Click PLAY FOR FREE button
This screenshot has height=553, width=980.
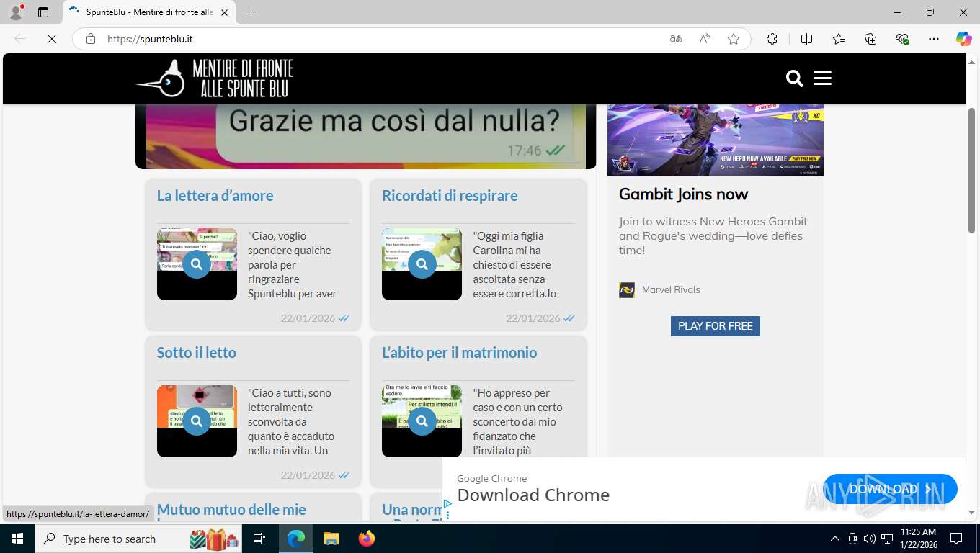[715, 326]
